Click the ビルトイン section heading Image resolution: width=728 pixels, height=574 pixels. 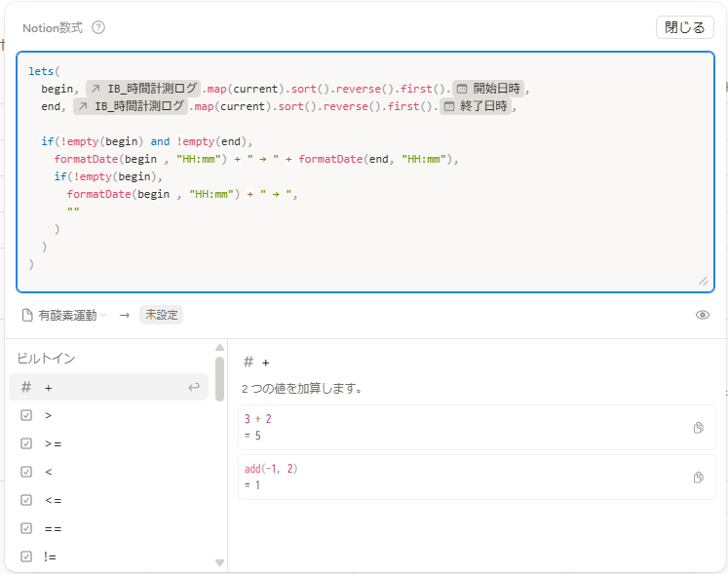[x=46, y=358]
